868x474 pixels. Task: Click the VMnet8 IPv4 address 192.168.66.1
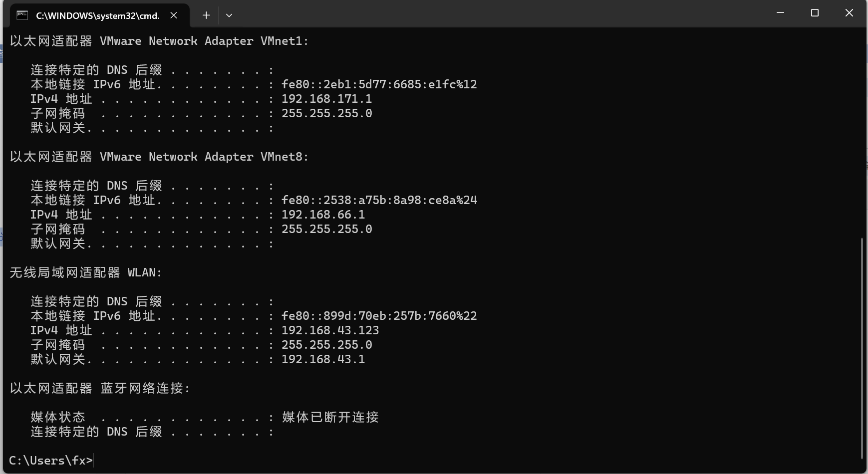pos(323,215)
